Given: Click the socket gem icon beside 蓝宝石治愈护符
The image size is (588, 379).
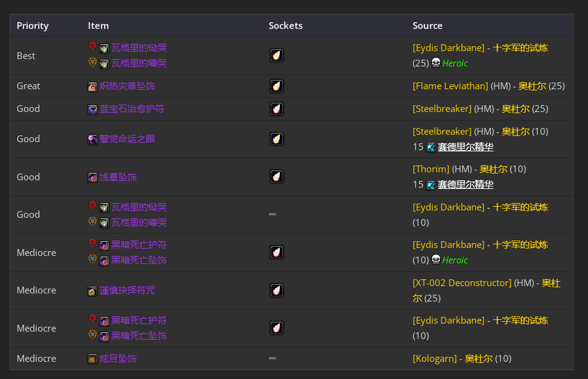Looking at the screenshot, I should pyautogui.click(x=277, y=109).
